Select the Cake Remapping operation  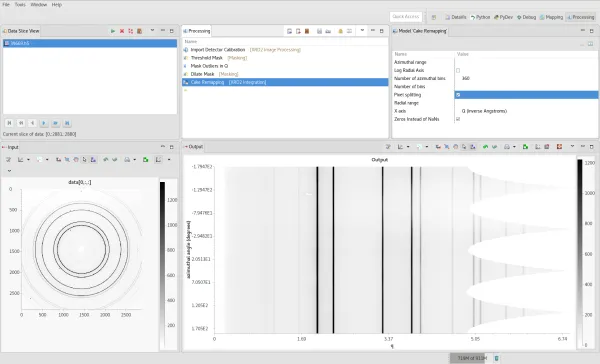click(x=285, y=82)
